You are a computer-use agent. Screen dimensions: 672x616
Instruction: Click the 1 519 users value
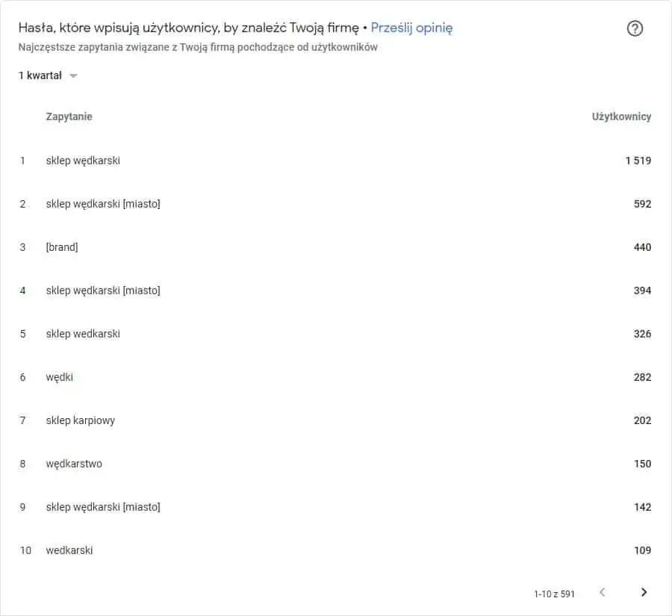coord(638,161)
